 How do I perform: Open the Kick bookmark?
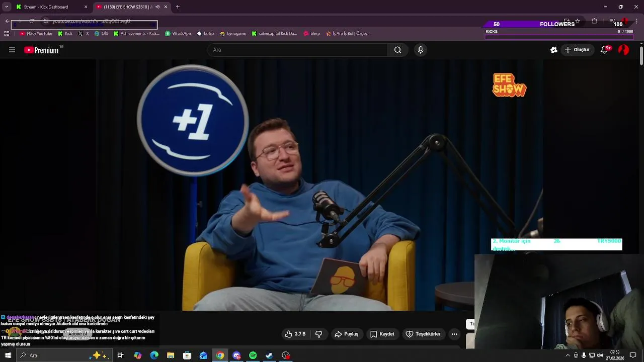click(65, 34)
